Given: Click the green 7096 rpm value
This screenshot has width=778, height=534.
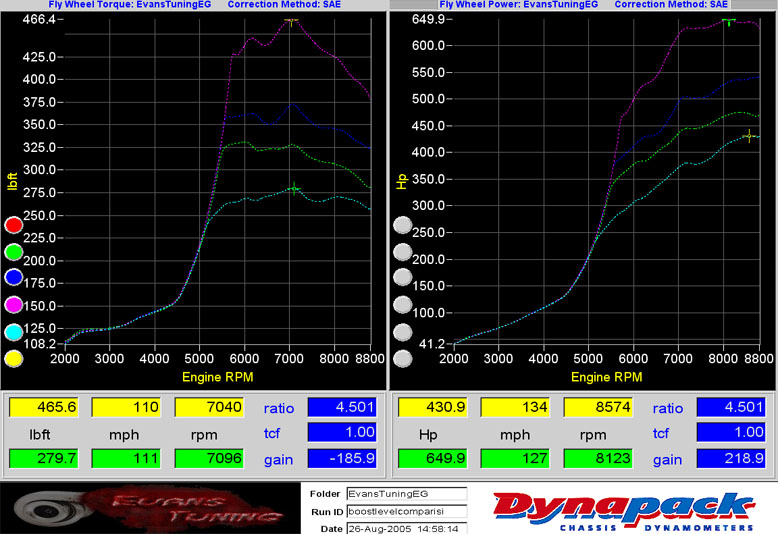Looking at the screenshot, I should (x=209, y=458).
